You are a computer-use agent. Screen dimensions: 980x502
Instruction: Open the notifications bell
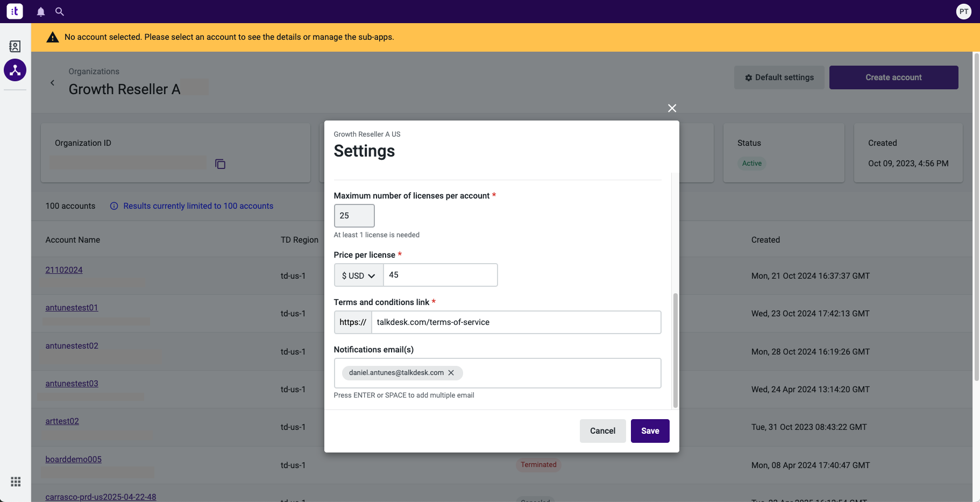41,11
